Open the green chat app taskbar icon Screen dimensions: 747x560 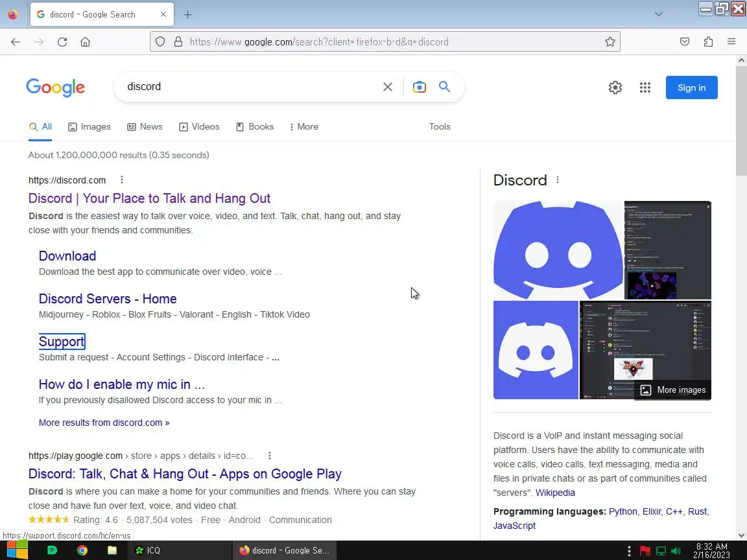click(52, 550)
